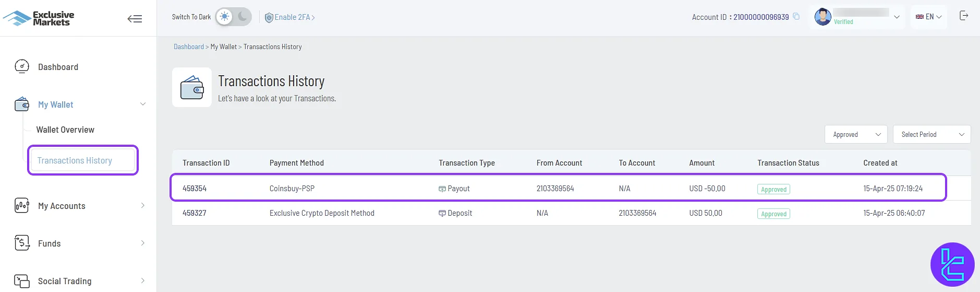
Task: Select My Accounts menu item
Action: click(x=62, y=206)
